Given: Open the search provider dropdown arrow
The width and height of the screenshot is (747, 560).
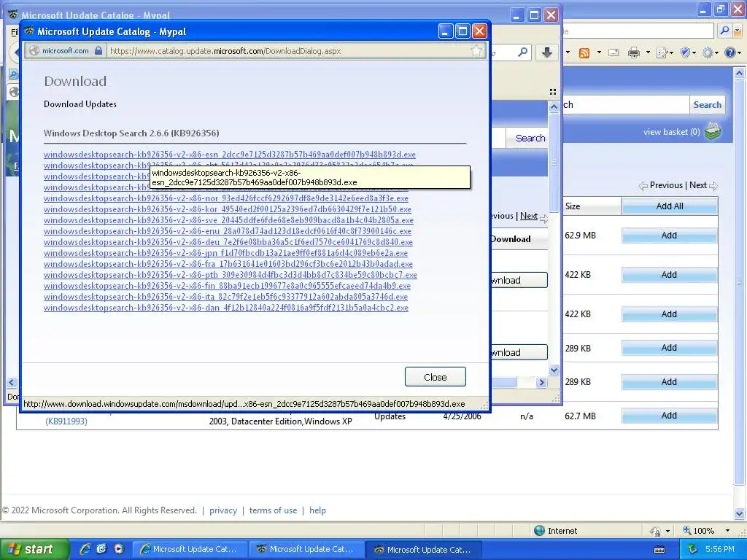Looking at the screenshot, I should pos(738,31).
